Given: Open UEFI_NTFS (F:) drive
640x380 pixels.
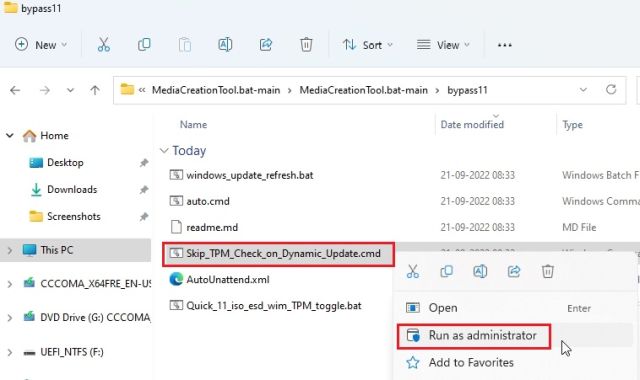Looking at the screenshot, I should click(x=72, y=352).
